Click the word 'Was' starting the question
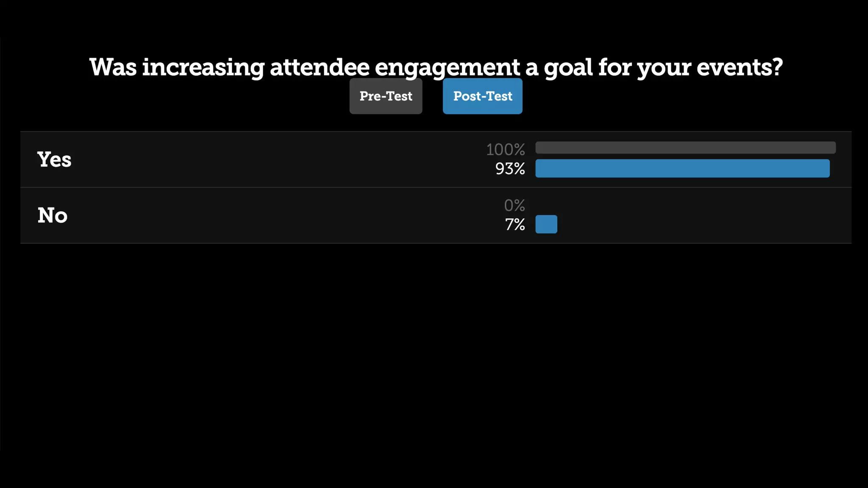Screen dimensions: 868x488 pyautogui.click(x=113, y=67)
